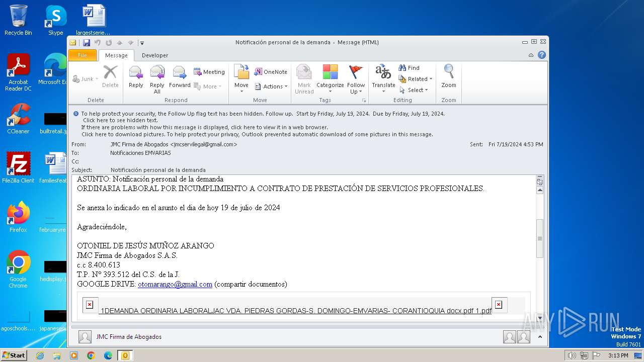Click the message body scrollbar down arrow

pyautogui.click(x=540, y=318)
